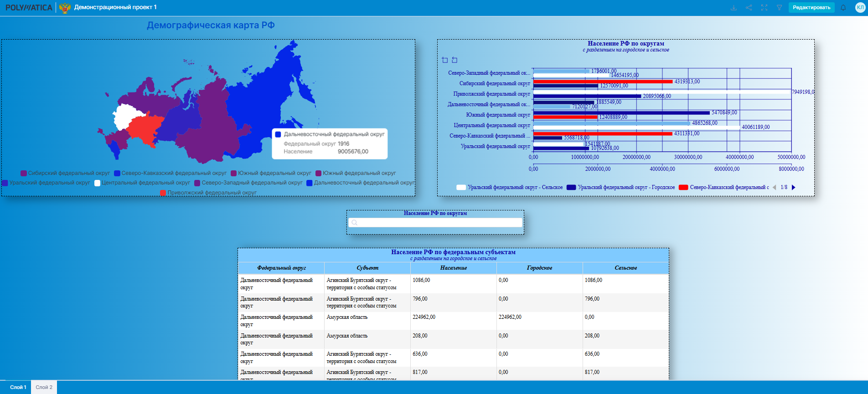Click the zoom reset icon on bar chart
The image size is (868, 394).
(x=455, y=60)
